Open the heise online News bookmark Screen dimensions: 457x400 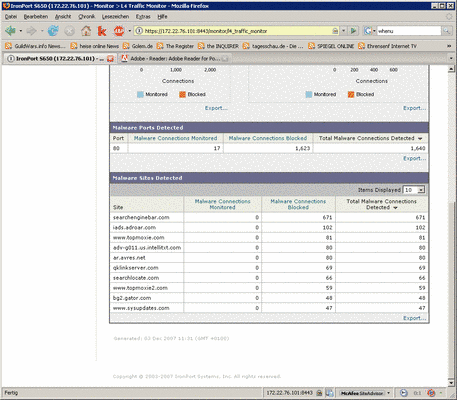pyautogui.click(x=95, y=46)
